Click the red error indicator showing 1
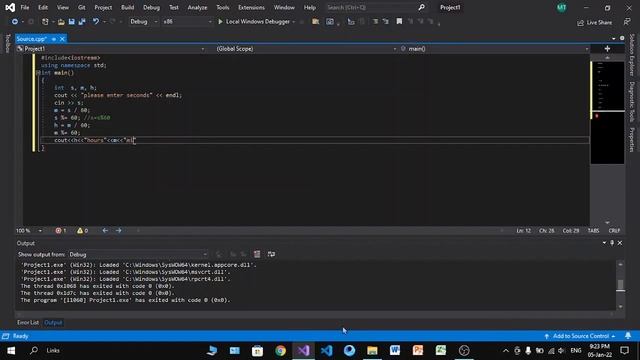Screen dimensions: 640x360 (x=60, y=231)
